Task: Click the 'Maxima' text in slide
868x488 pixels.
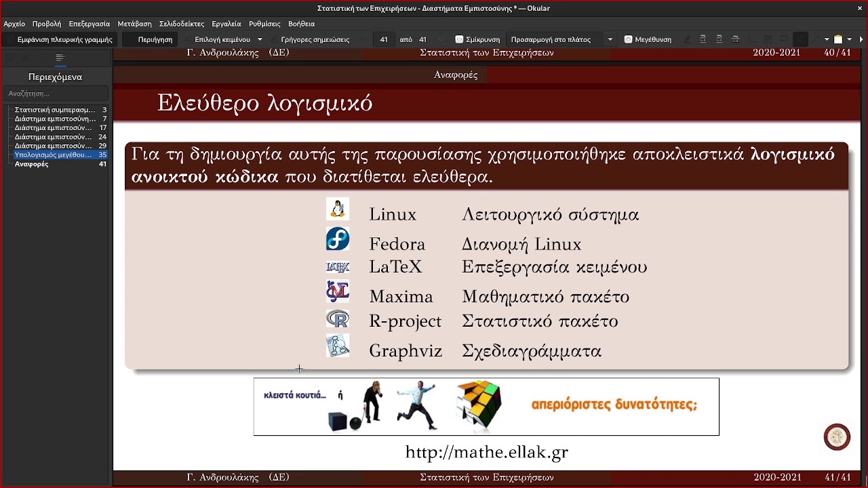Action: coord(401,297)
